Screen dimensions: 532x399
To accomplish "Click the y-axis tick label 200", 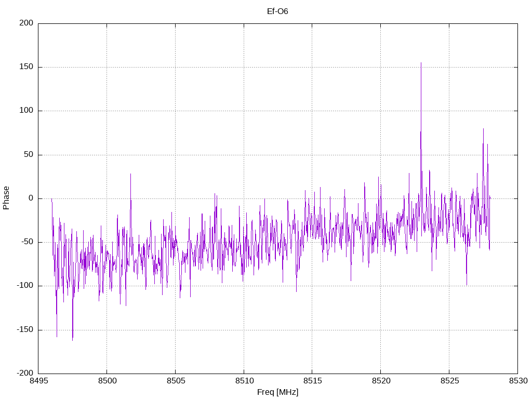I will click(x=27, y=23).
